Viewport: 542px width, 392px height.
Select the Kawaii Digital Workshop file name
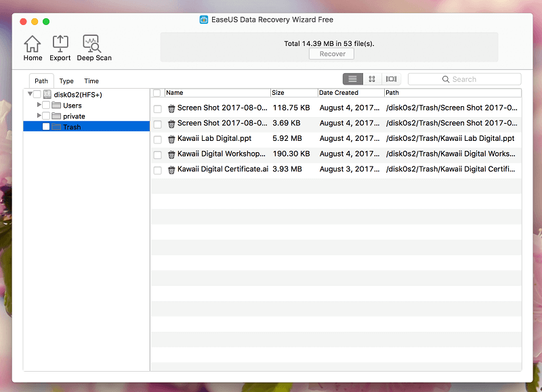(x=222, y=154)
